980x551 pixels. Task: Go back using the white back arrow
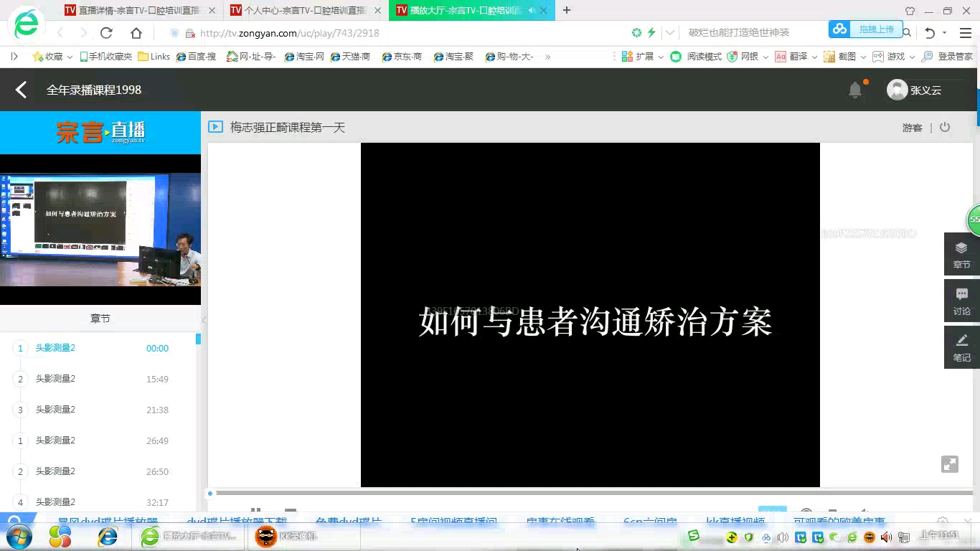[x=22, y=90]
